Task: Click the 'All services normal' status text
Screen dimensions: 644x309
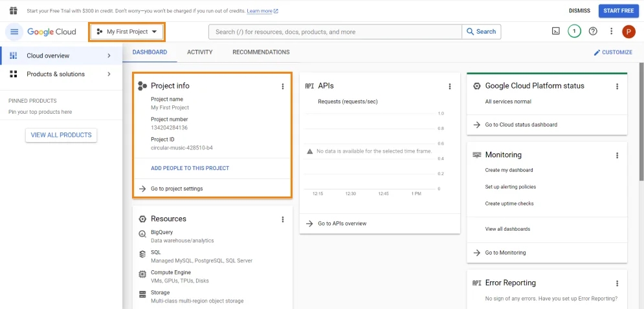Action: pyautogui.click(x=508, y=101)
